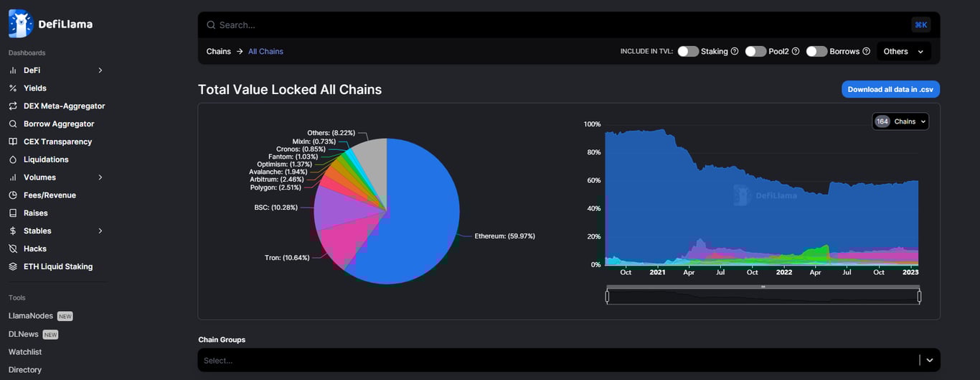The width and height of the screenshot is (980, 380).
Task: Open Watchlist from the Tools menu
Action: [25, 352]
